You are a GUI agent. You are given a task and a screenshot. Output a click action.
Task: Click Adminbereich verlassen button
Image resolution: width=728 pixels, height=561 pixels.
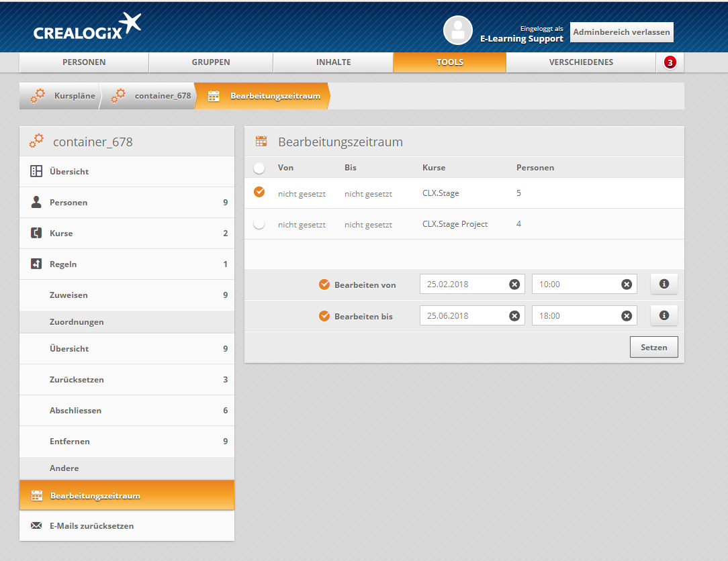621,32
